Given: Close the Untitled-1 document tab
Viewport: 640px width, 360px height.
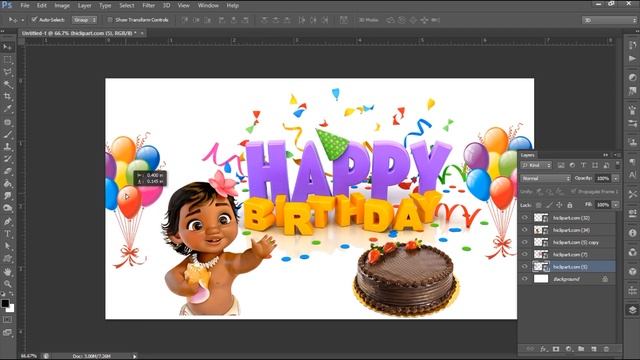Looking at the screenshot, I should click(x=142, y=33).
